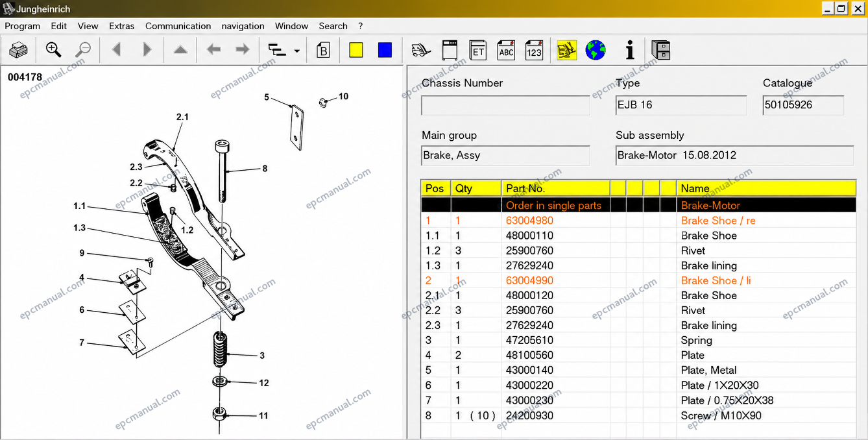Click the Qty column header
The width and height of the screenshot is (868, 440).
[476, 189]
